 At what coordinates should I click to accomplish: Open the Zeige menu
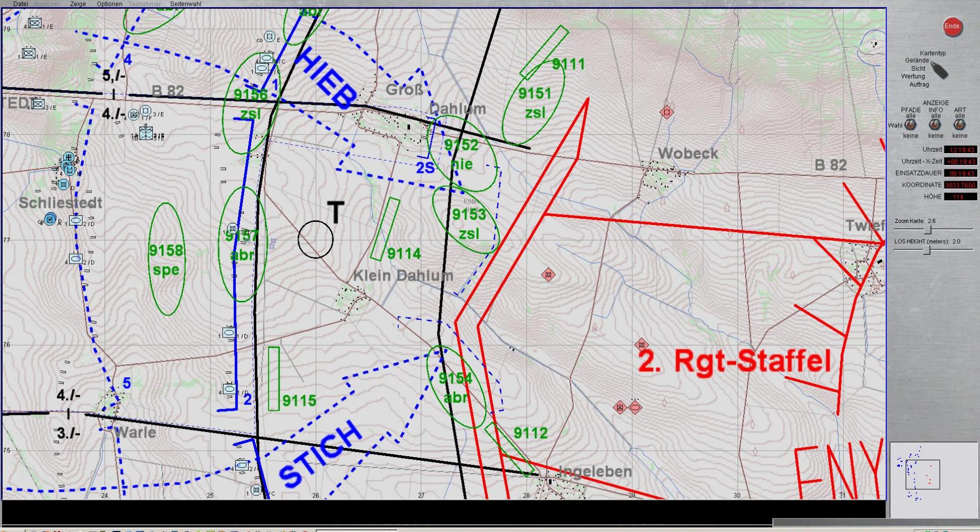(78, 4)
